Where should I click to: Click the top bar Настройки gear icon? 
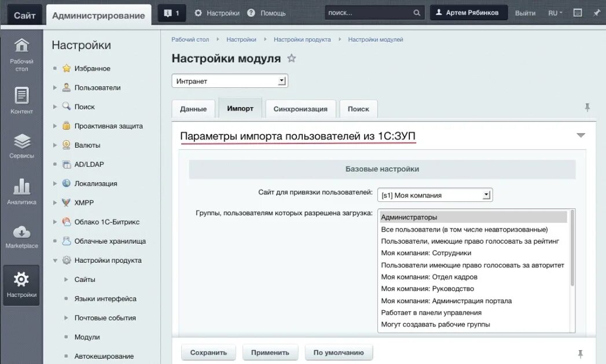tap(198, 13)
